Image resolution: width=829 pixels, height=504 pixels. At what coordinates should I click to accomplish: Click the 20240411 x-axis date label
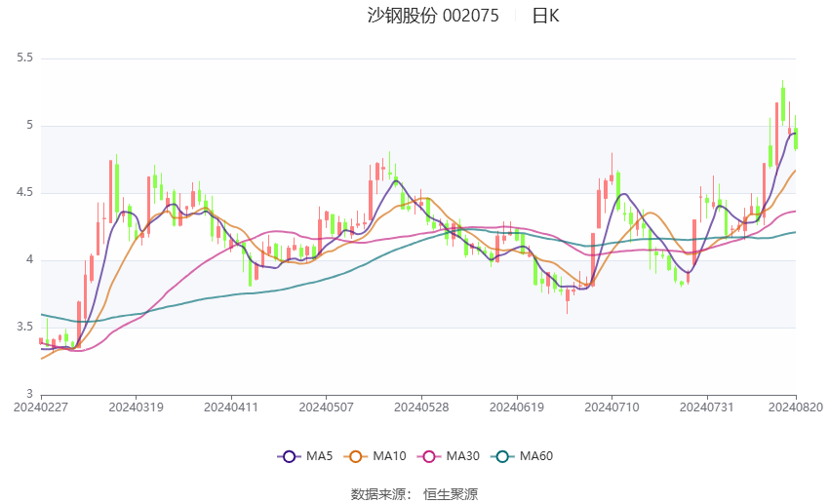tap(231, 407)
